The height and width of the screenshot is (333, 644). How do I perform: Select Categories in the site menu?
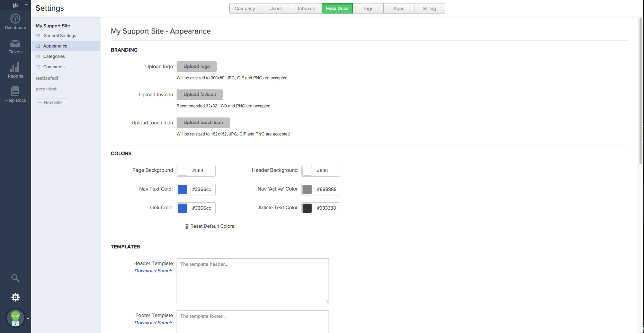(x=54, y=56)
